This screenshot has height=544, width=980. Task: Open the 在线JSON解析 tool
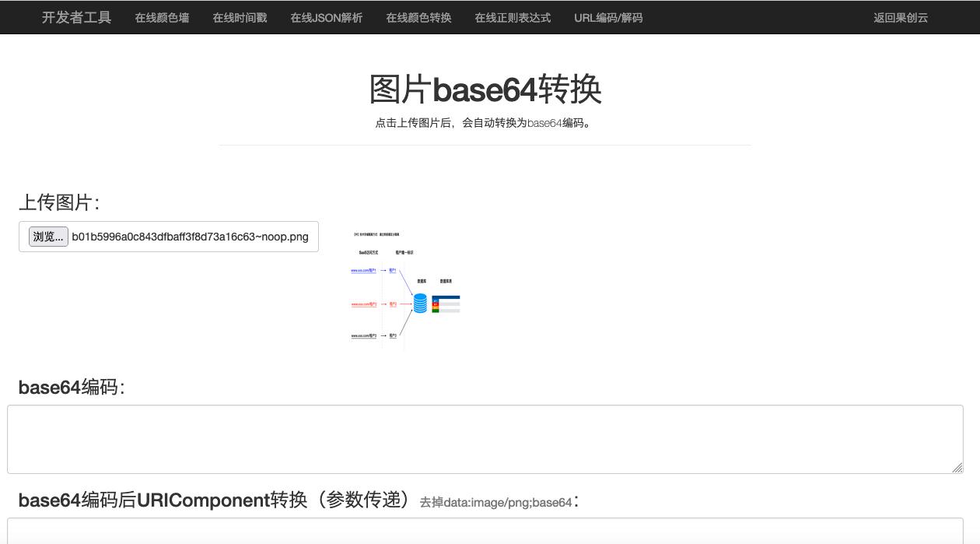[326, 17]
